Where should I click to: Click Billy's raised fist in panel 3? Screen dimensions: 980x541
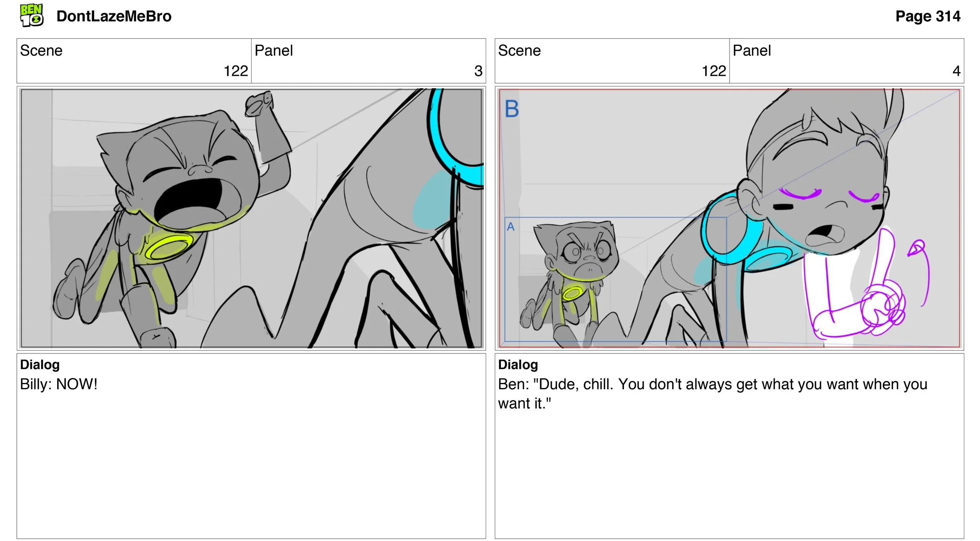(x=259, y=104)
